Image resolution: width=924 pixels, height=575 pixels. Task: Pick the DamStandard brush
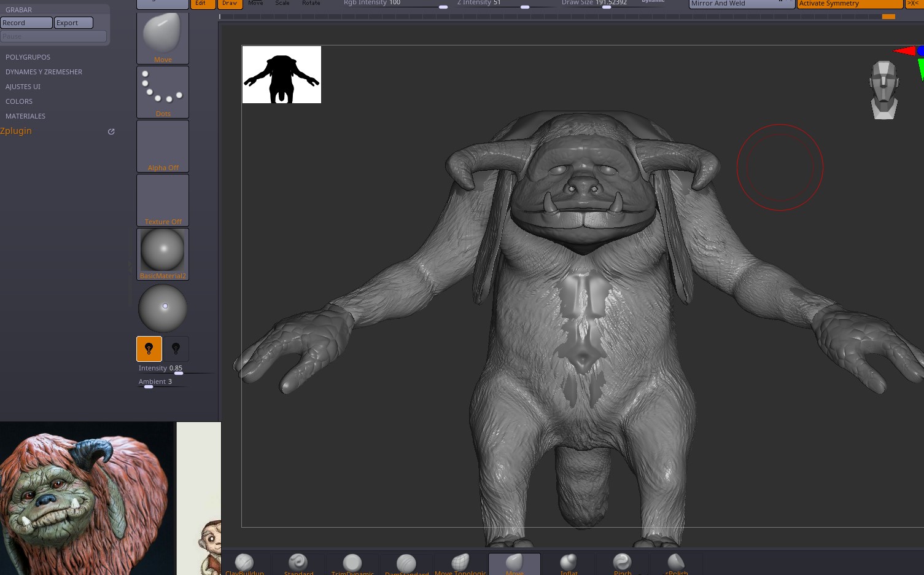(x=406, y=564)
